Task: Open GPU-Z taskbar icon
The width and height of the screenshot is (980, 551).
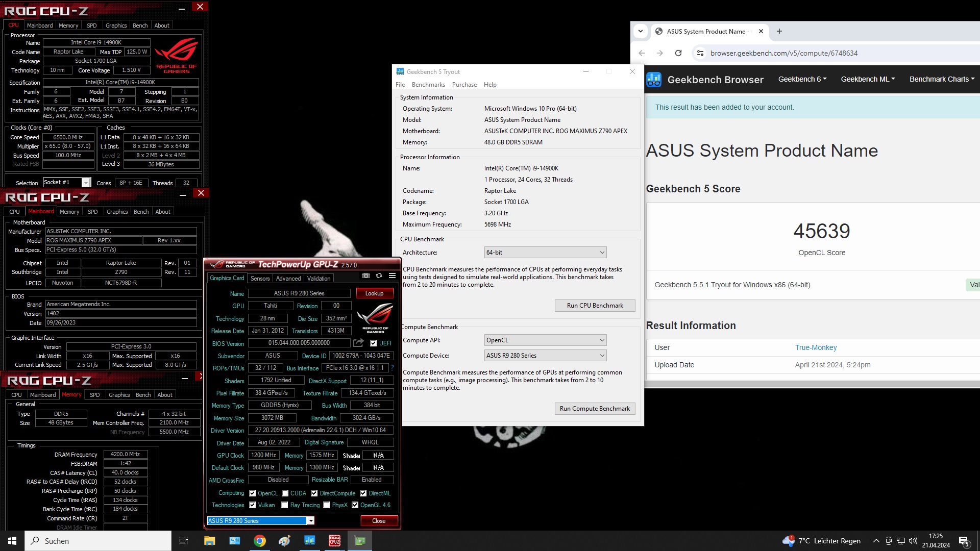Action: pyautogui.click(x=360, y=541)
